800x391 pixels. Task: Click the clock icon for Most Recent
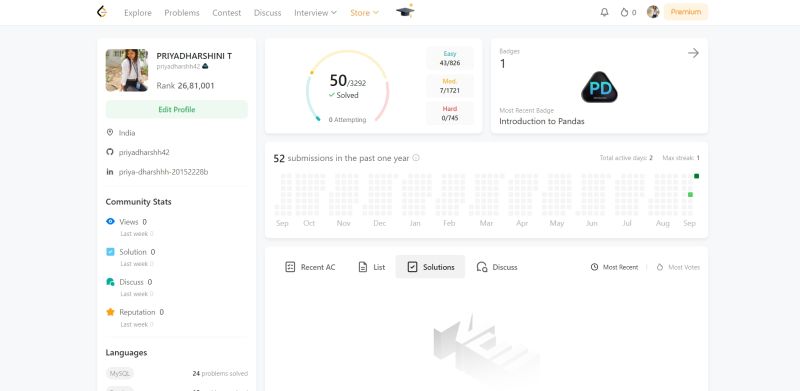click(x=594, y=267)
